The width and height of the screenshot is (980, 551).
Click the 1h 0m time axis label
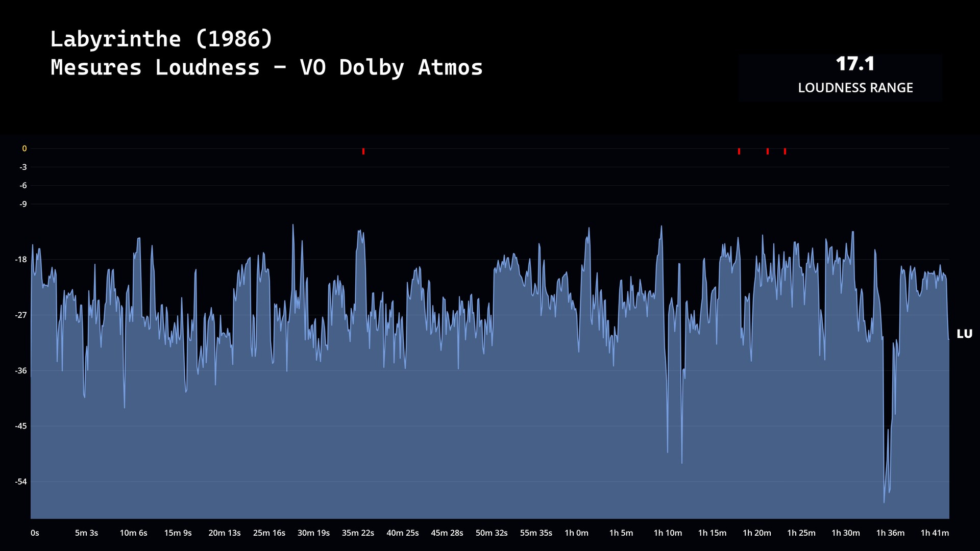tap(576, 533)
